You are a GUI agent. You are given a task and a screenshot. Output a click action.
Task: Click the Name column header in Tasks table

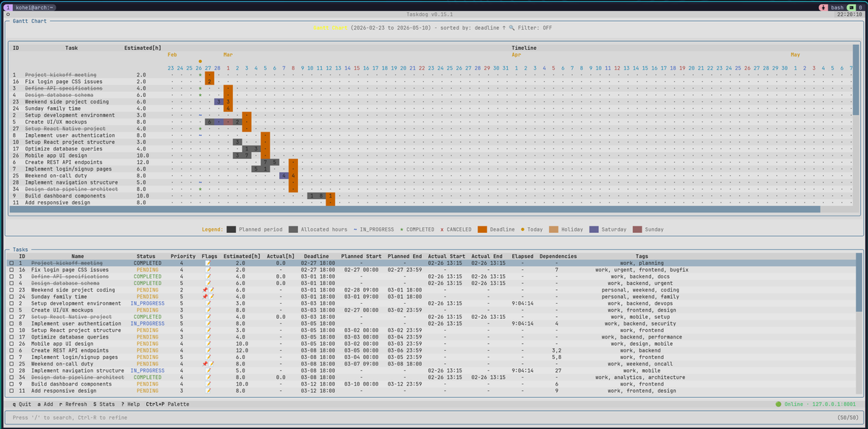77,256
